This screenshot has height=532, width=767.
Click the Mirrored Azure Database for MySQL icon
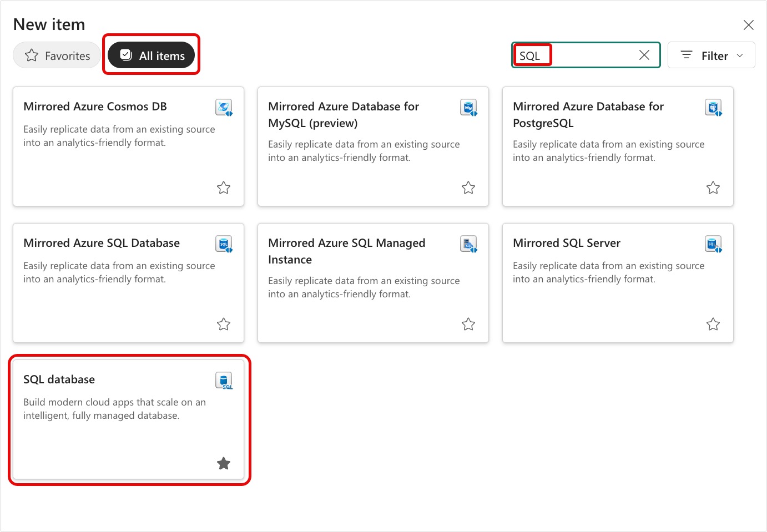pyautogui.click(x=469, y=107)
